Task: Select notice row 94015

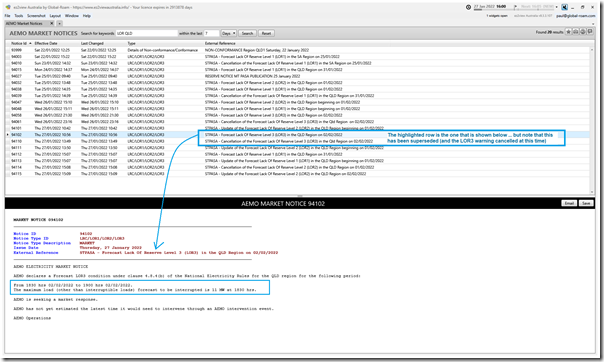Action: (297, 70)
